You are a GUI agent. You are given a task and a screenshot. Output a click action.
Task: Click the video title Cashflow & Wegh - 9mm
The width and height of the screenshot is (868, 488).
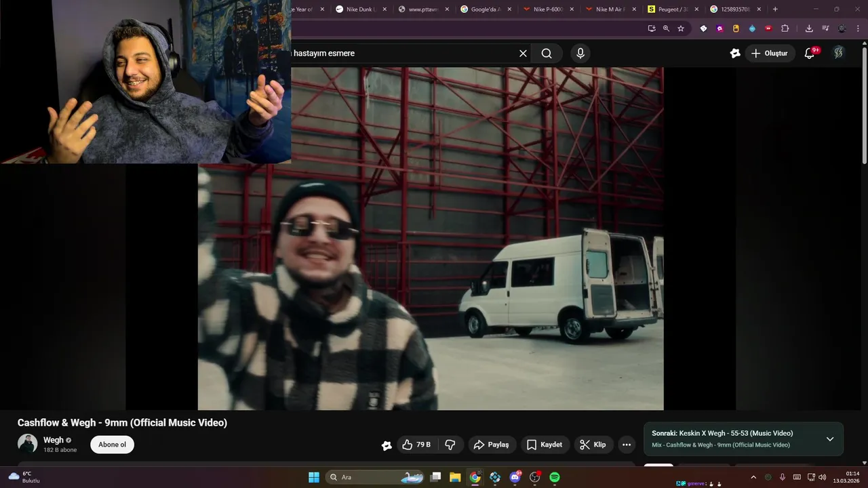coord(122,423)
